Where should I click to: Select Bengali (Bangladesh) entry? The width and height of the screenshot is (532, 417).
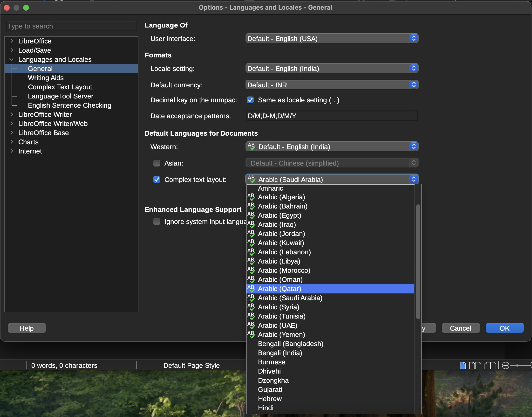pos(330,344)
